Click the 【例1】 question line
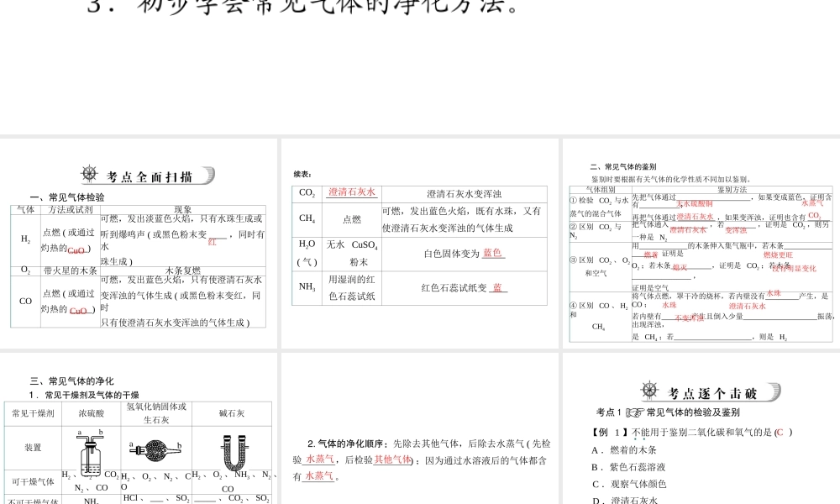 tap(691, 433)
